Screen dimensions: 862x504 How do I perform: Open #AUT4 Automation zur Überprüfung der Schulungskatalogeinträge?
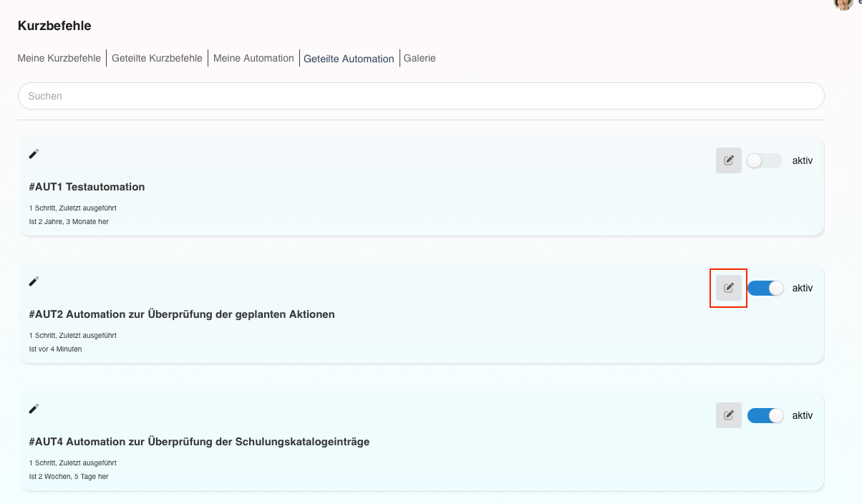coord(199,442)
